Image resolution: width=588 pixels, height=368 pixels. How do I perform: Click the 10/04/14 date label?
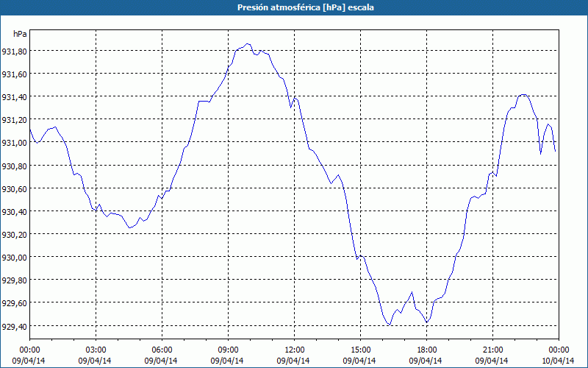[x=558, y=361]
